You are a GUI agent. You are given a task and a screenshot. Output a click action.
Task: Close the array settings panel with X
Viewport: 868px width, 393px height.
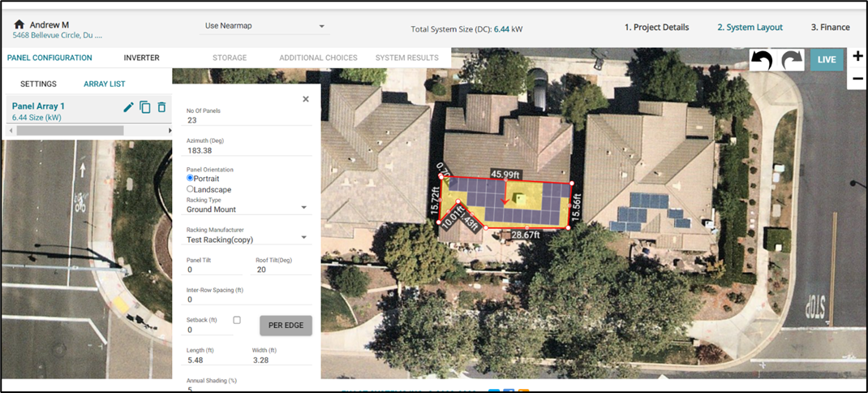306,99
